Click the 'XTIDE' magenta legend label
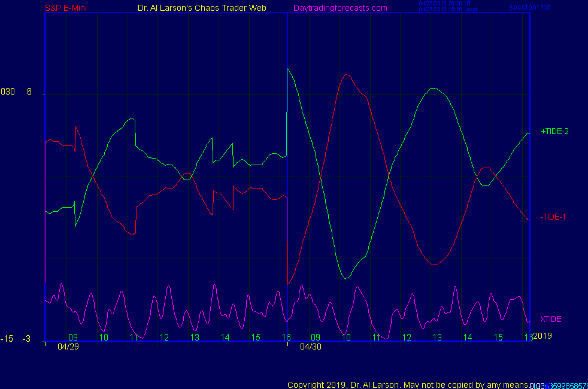The height and width of the screenshot is (389, 588). pos(550,320)
